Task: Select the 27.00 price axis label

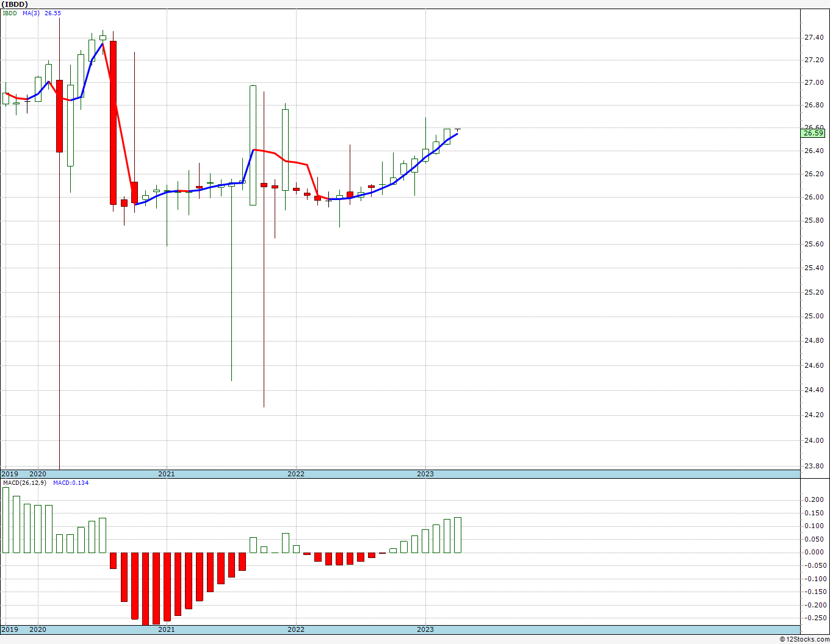Action: [x=814, y=82]
